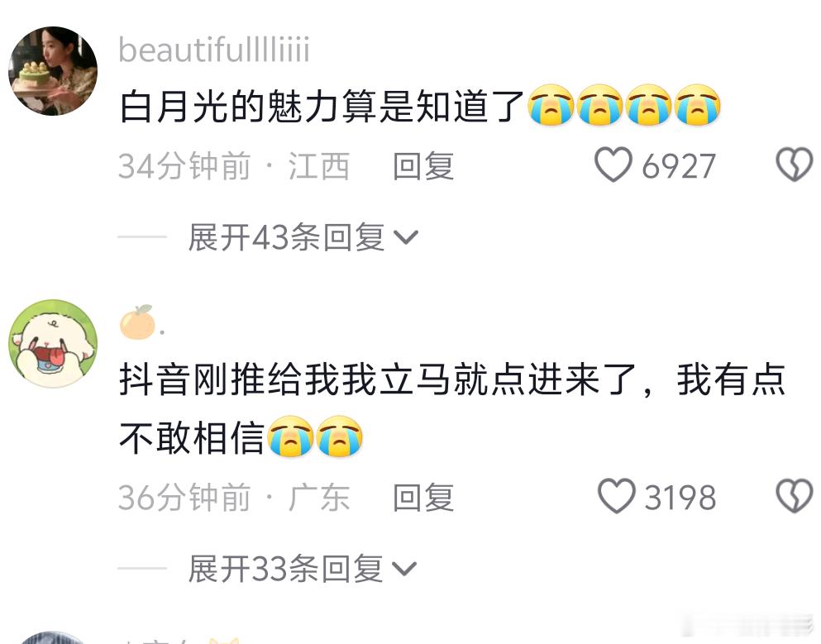The image size is (821, 644).
Task: Select the comment text 抖音刚推给我我立马就点进来了
Action: (377, 379)
